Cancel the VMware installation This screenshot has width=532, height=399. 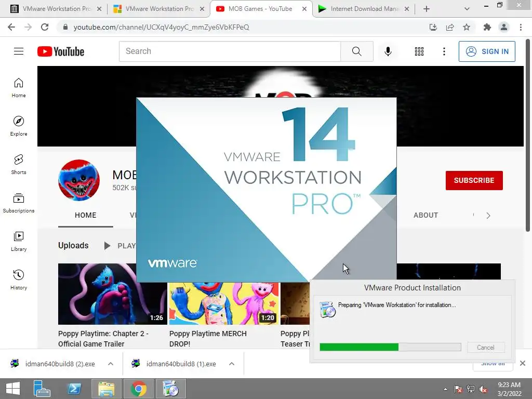coord(486,348)
